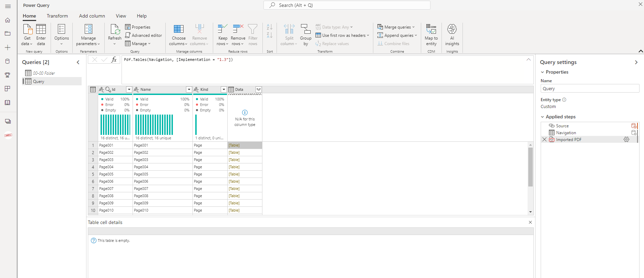The image size is (644, 278).
Task: Select the Page010 cell in Id column
Action: click(115, 210)
